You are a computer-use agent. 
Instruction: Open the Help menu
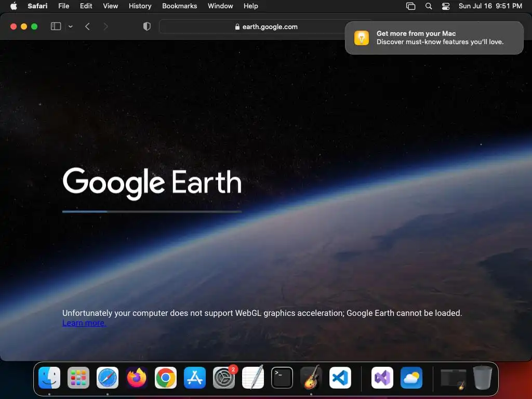251,6
